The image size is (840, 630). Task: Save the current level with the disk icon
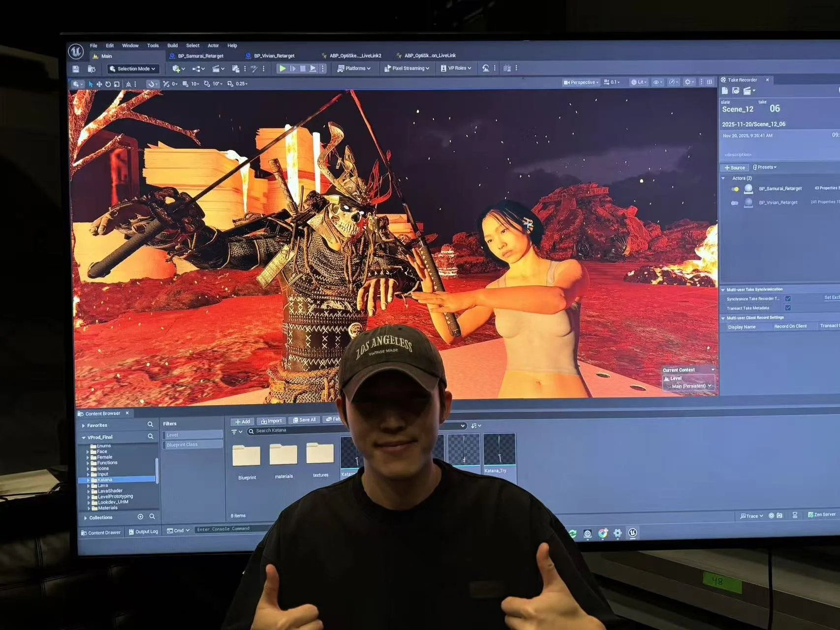point(75,69)
